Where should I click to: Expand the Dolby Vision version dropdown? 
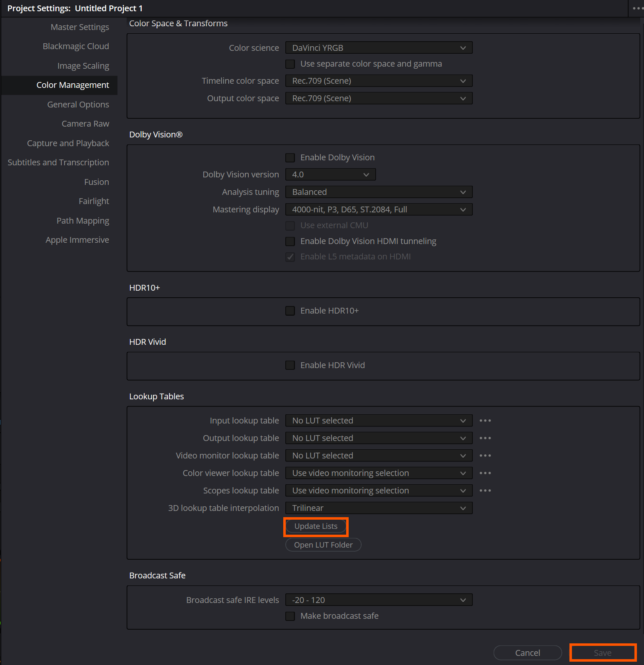[330, 174]
